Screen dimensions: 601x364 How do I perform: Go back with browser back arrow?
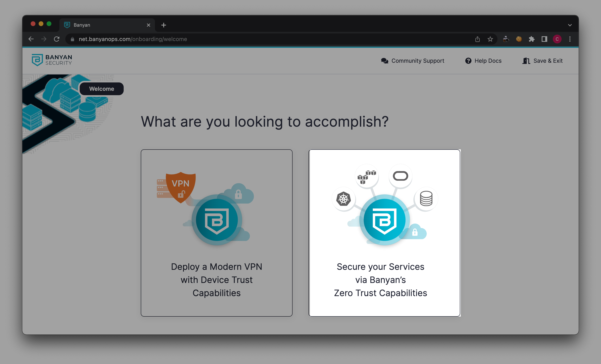(x=31, y=39)
